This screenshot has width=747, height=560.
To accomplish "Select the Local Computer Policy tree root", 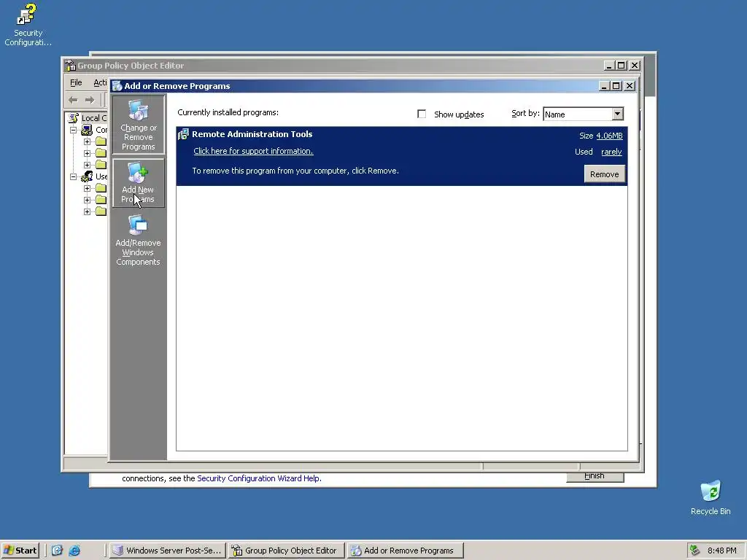I will (90, 118).
